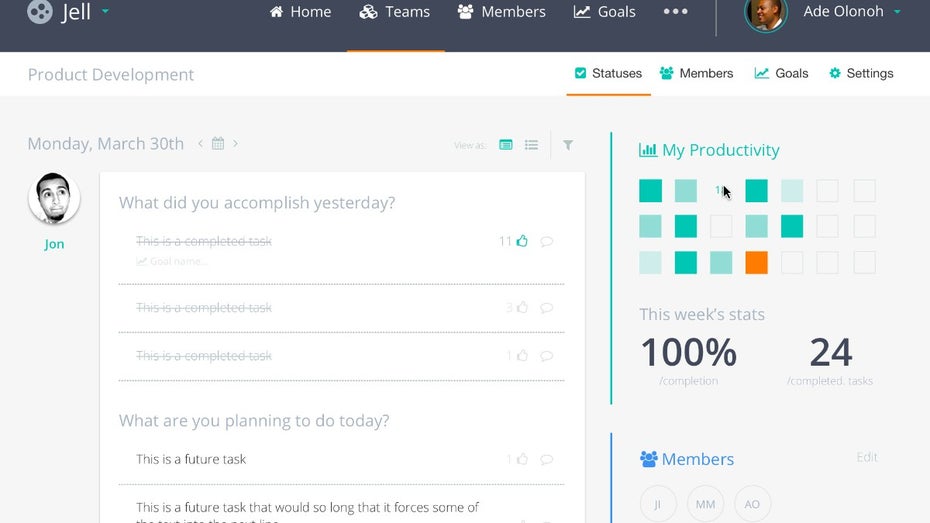Open the more options ellipsis menu

coord(675,12)
